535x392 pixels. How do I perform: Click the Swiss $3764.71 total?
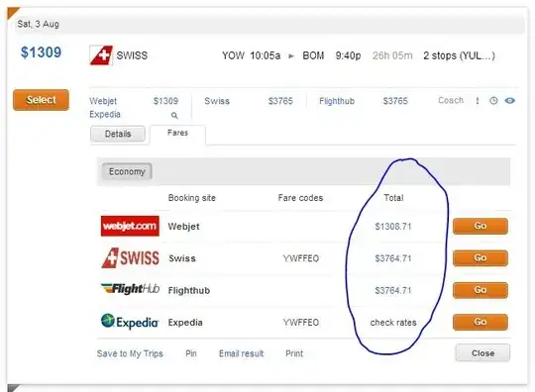393,258
